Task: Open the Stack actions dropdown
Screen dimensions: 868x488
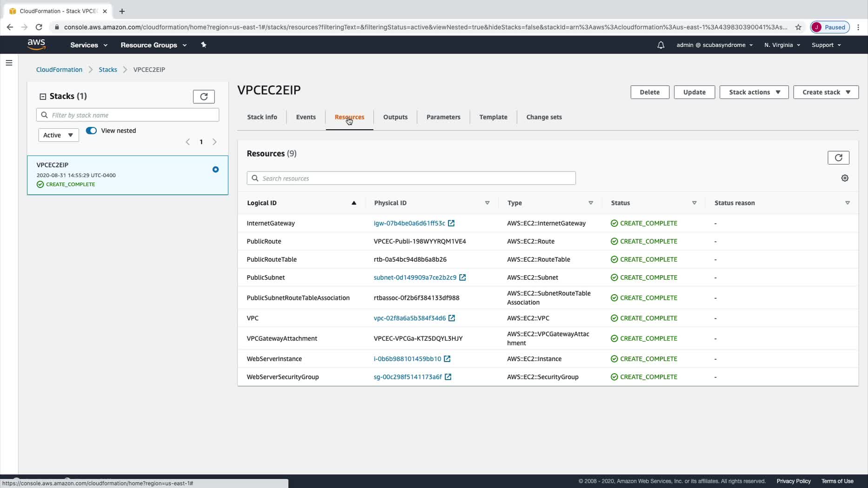Action: click(x=754, y=92)
